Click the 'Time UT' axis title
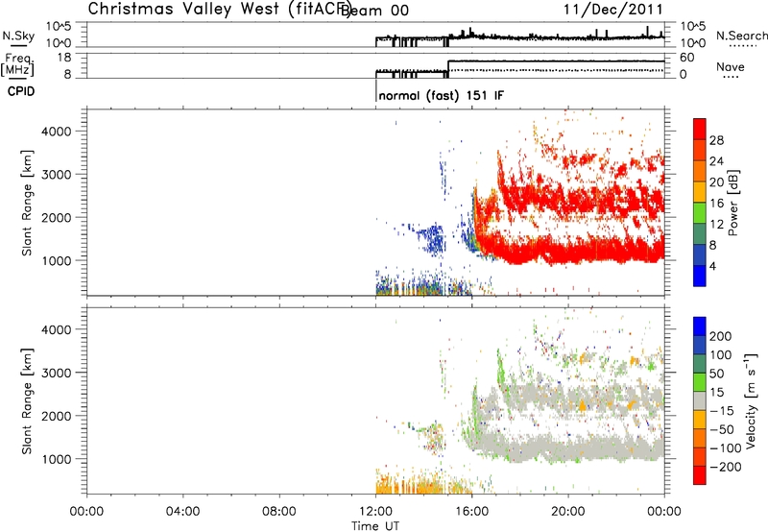Image resolution: width=768 pixels, height=532 pixels. pyautogui.click(x=375, y=526)
